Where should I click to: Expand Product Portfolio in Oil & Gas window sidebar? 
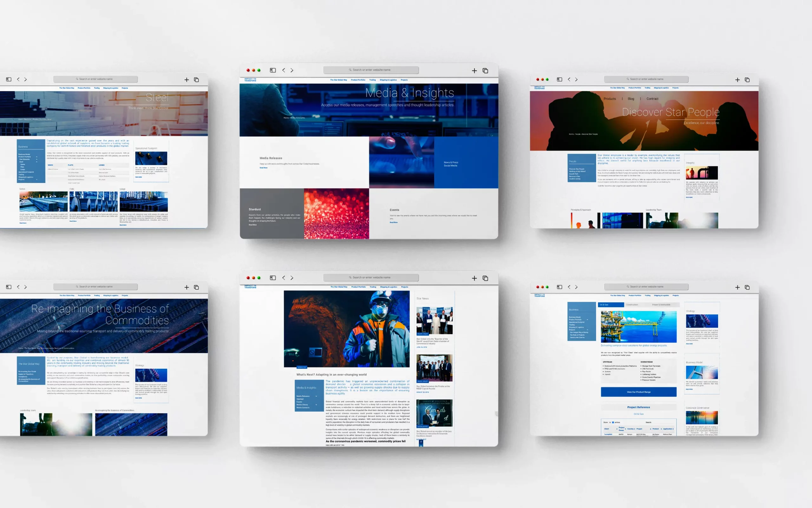tap(587, 319)
